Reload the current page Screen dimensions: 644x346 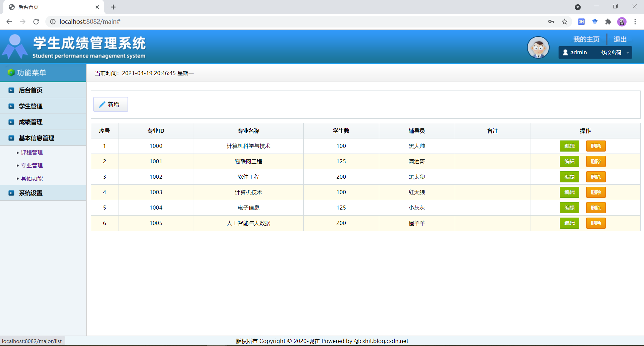(36, 22)
